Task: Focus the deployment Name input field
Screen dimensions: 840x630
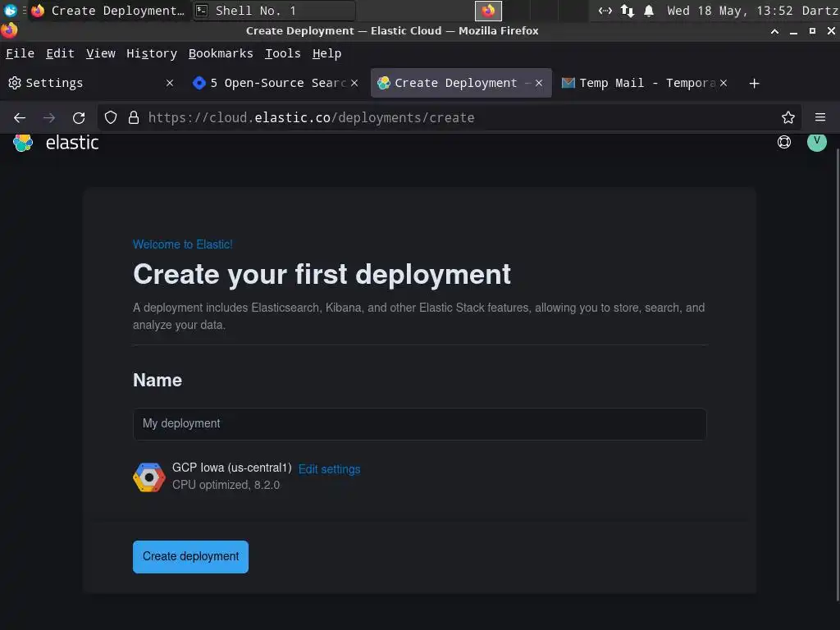Action: 419,424
